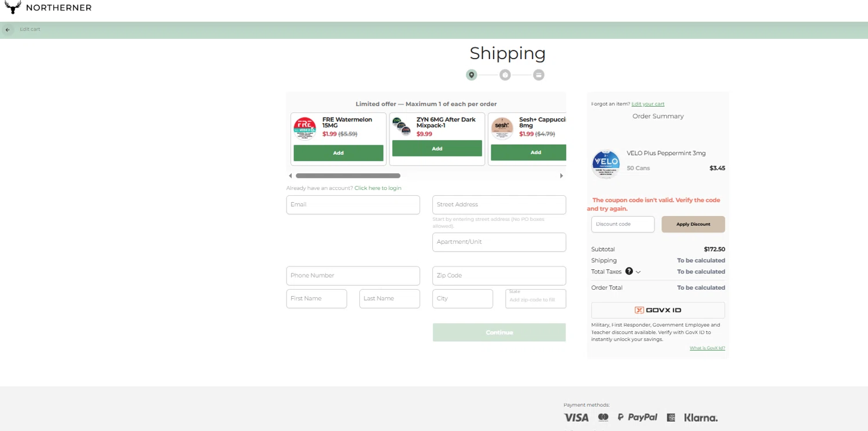This screenshot has width=868, height=431.
Task: Focus the City field
Action: (462, 299)
